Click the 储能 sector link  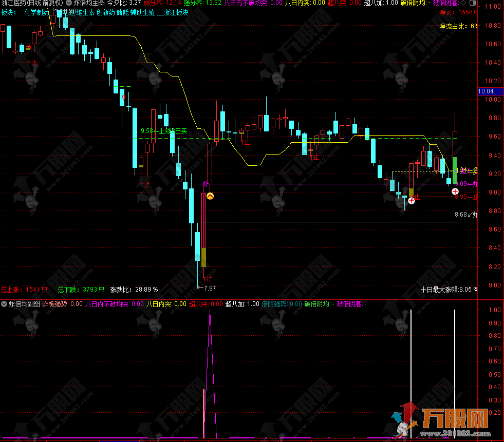click(x=122, y=12)
